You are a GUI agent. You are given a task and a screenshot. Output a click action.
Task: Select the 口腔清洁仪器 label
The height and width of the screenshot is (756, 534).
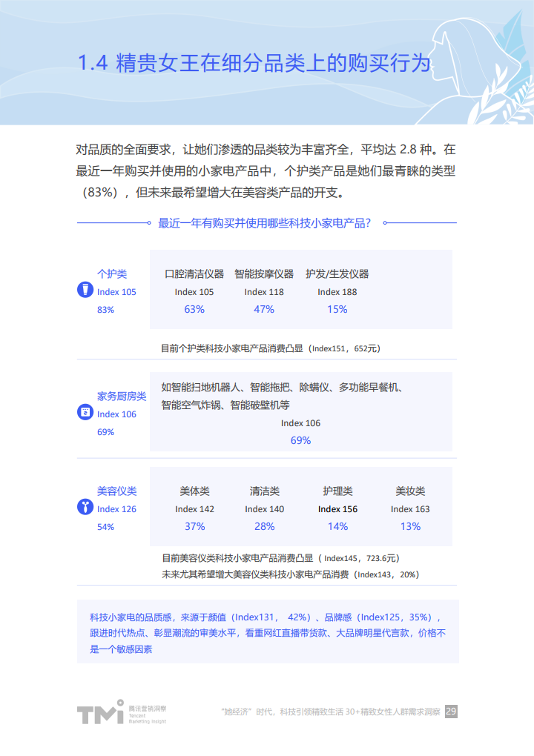point(194,273)
